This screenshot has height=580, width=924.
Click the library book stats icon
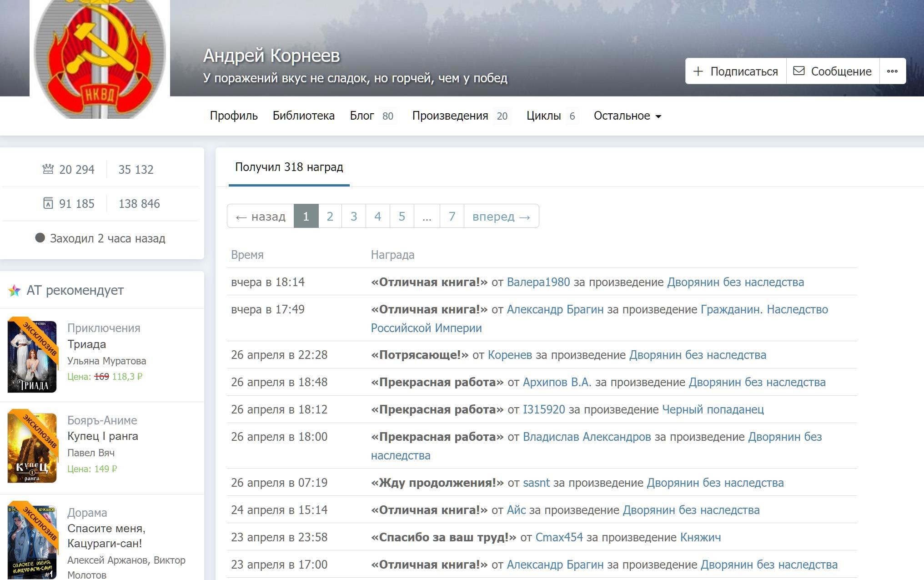pos(48,203)
